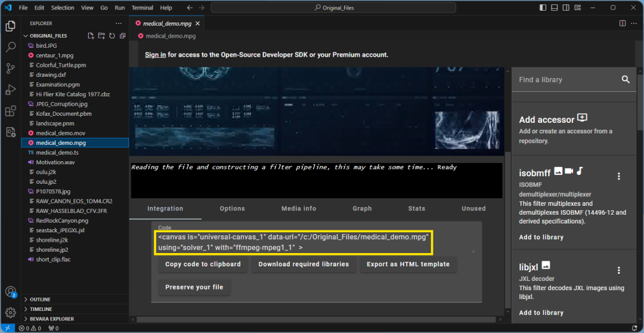Screen dimensions: 644x333
Task: Go back with navigation arrow
Action: pos(189,8)
